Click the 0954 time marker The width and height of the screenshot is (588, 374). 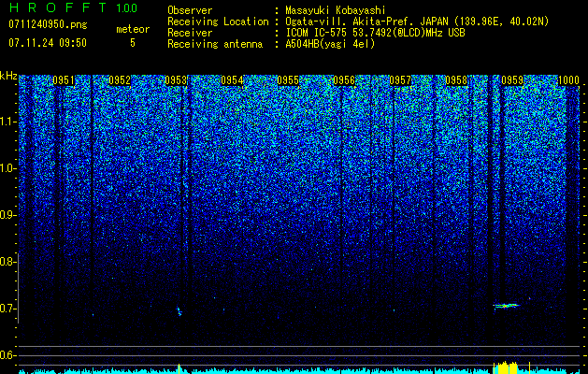(x=232, y=80)
